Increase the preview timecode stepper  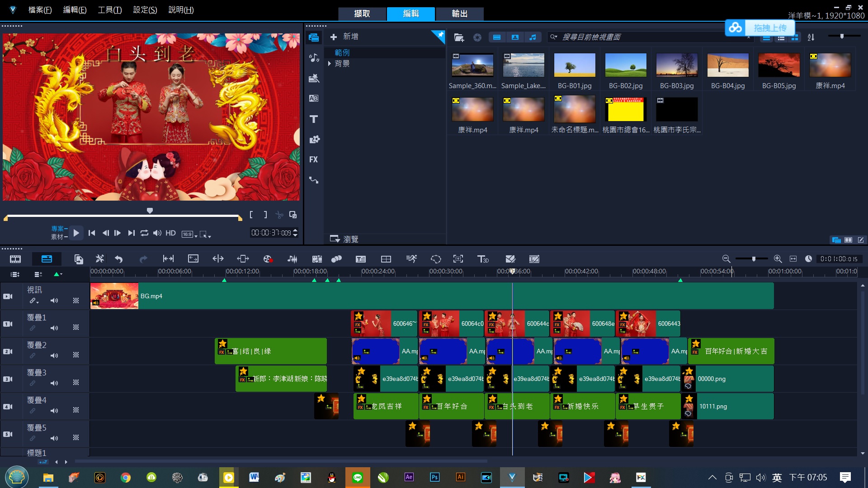coord(295,230)
